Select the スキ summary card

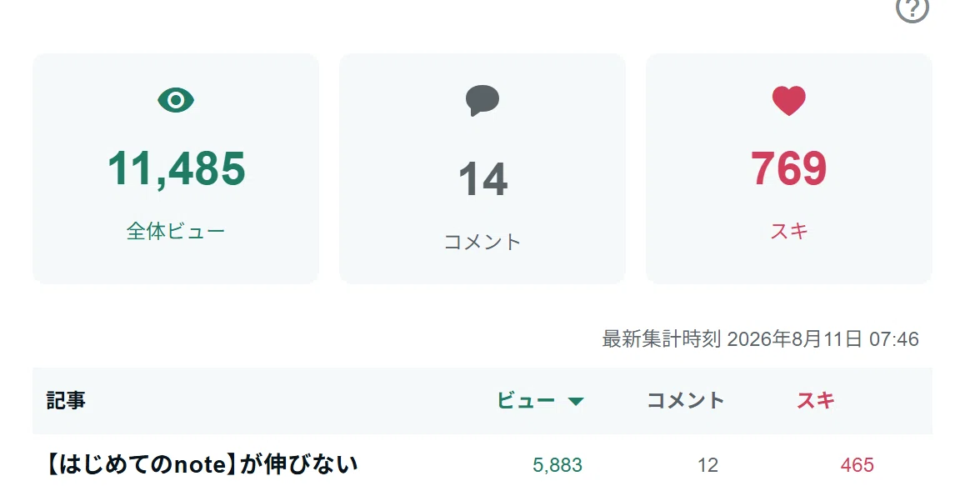(788, 168)
